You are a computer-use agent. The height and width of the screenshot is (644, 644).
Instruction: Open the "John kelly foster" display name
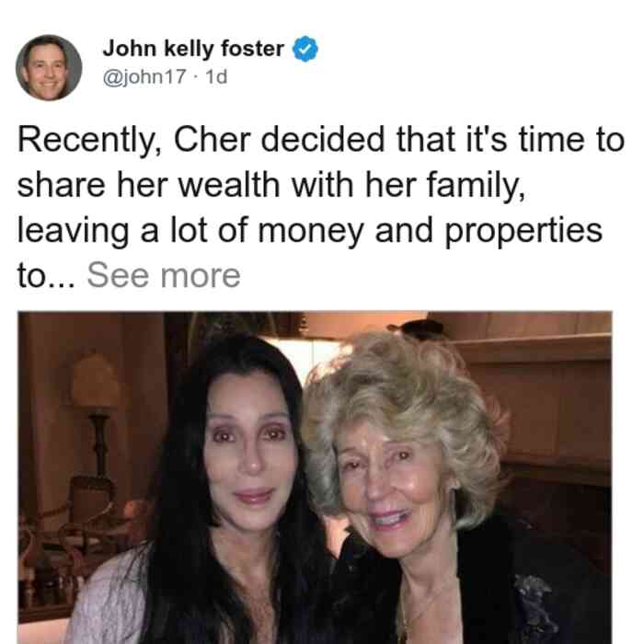193,49
